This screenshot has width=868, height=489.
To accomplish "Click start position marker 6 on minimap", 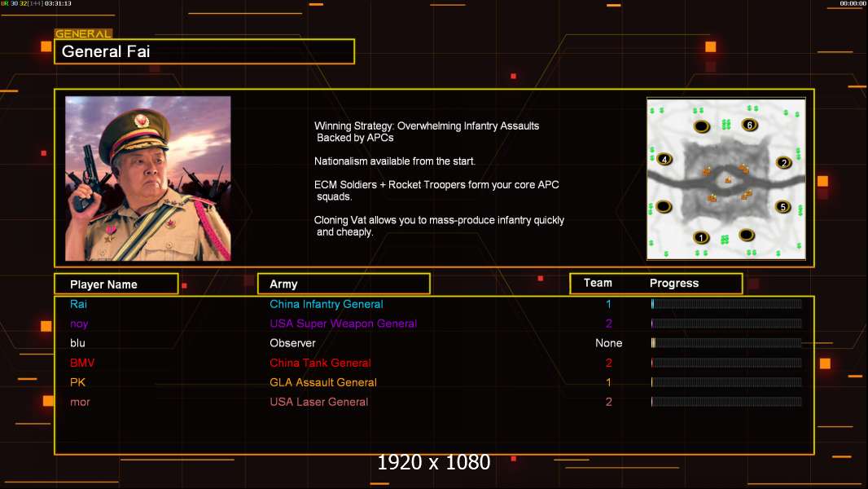I will [x=750, y=125].
